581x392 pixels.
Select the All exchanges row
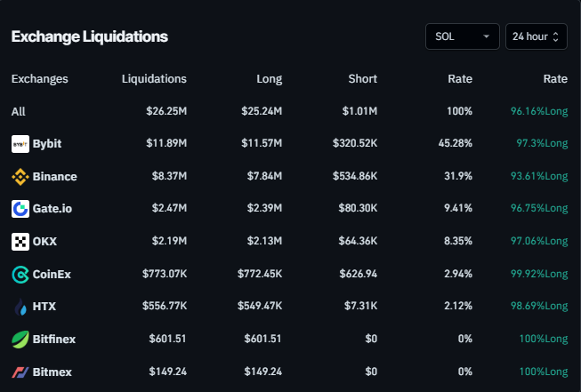(x=19, y=112)
